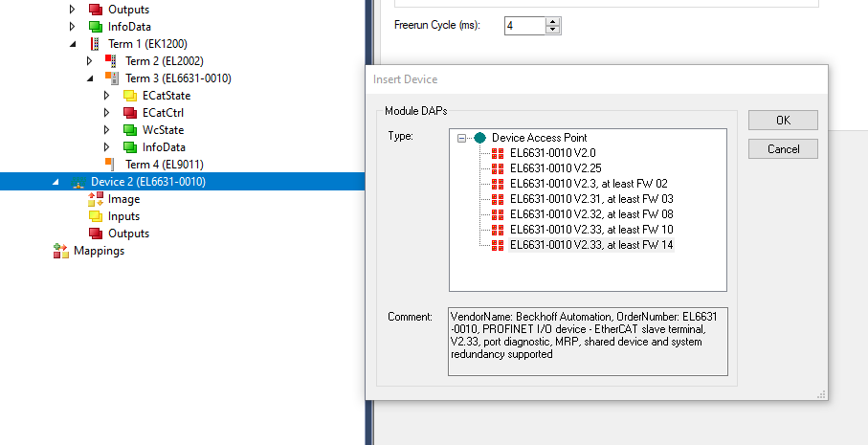868x445 pixels.
Task: Collapse the Device 2 (EL6631-0010) node
Action: (56, 182)
